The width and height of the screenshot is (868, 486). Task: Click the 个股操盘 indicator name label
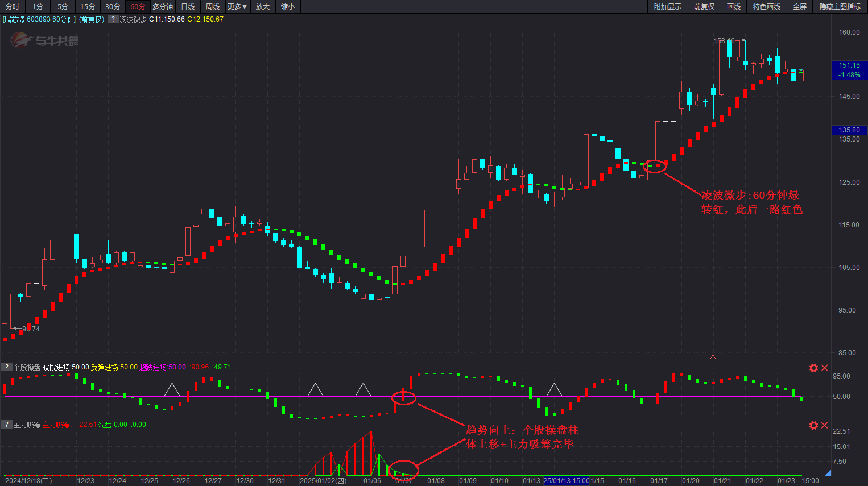(x=27, y=367)
